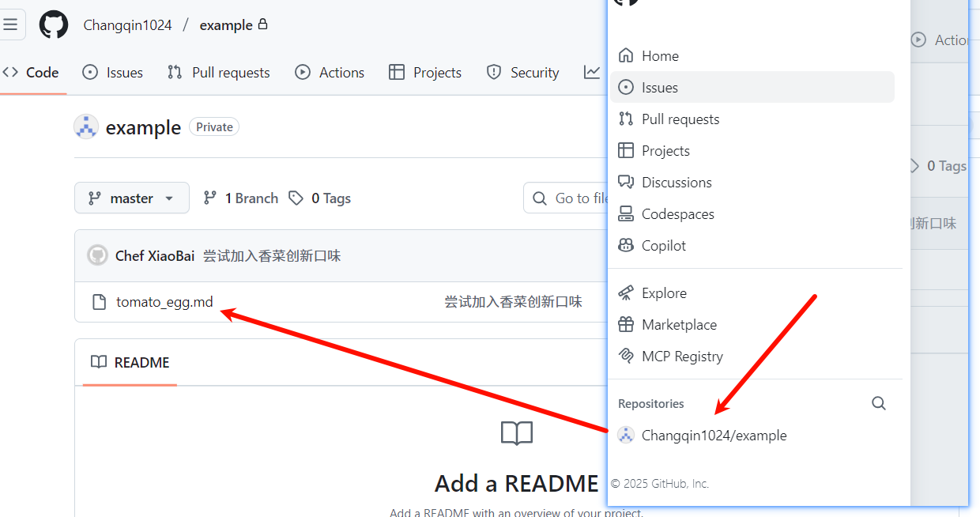980x517 pixels.
Task: Click the Insights graph icon tab
Action: click(592, 73)
